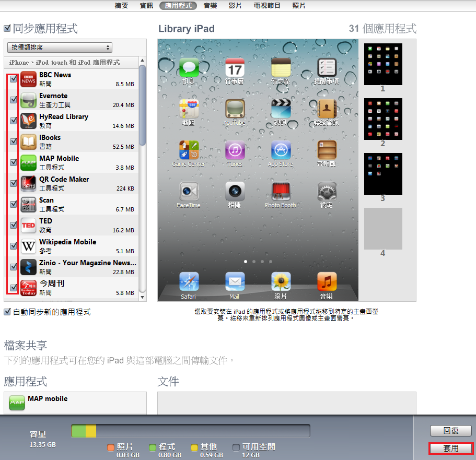Click the yellow 其他 legend swatch
This screenshot has height=460, width=476.
pos(194,447)
